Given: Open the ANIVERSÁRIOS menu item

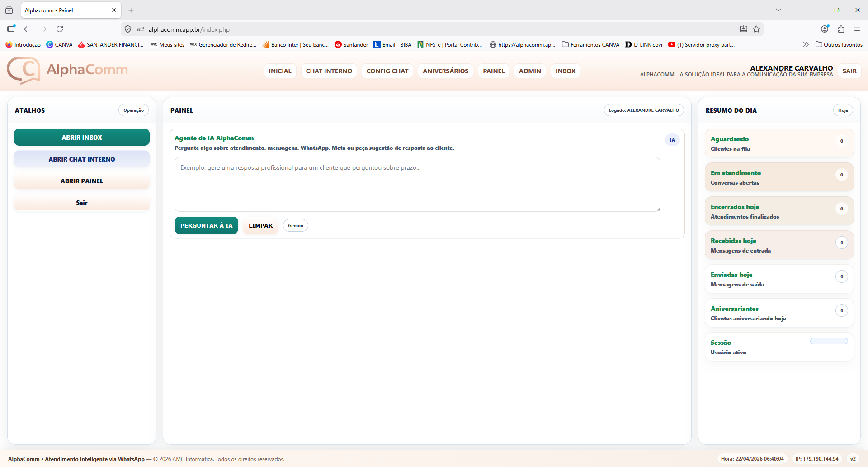Looking at the screenshot, I should point(445,71).
